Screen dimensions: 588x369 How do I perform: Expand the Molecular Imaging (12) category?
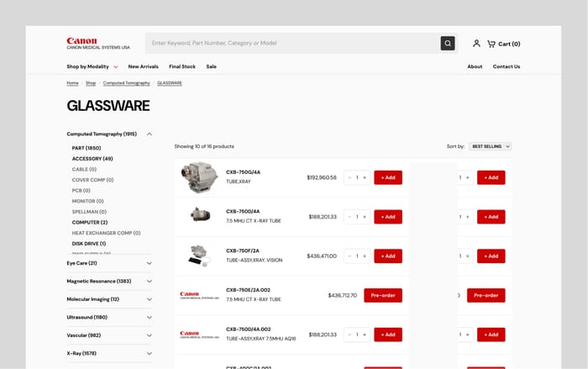coord(109,299)
